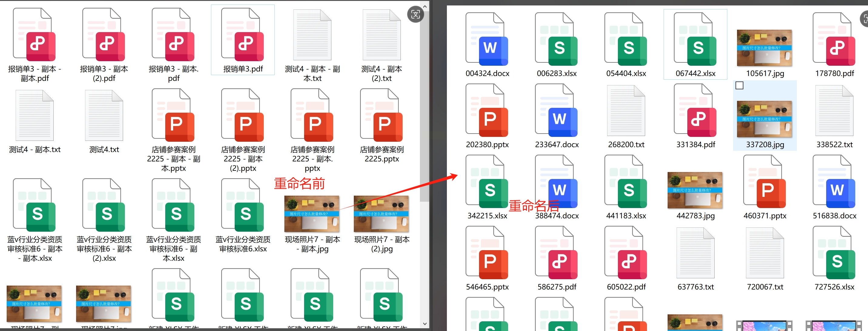Click the left window's vertical scrollbar thumb
The width and height of the screenshot is (868, 331).
(x=424, y=106)
